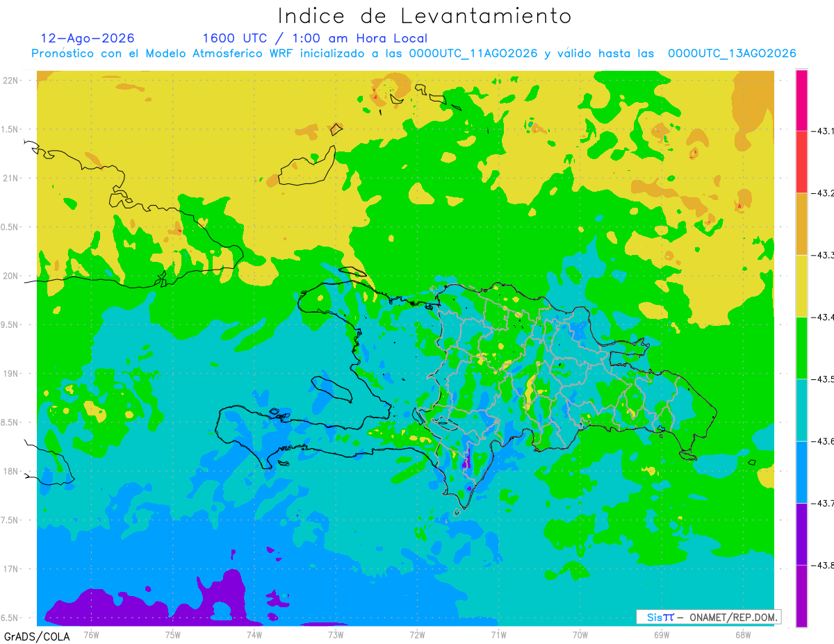
Task: Click the violet legend swatch below -43.8
Action: (x=801, y=596)
